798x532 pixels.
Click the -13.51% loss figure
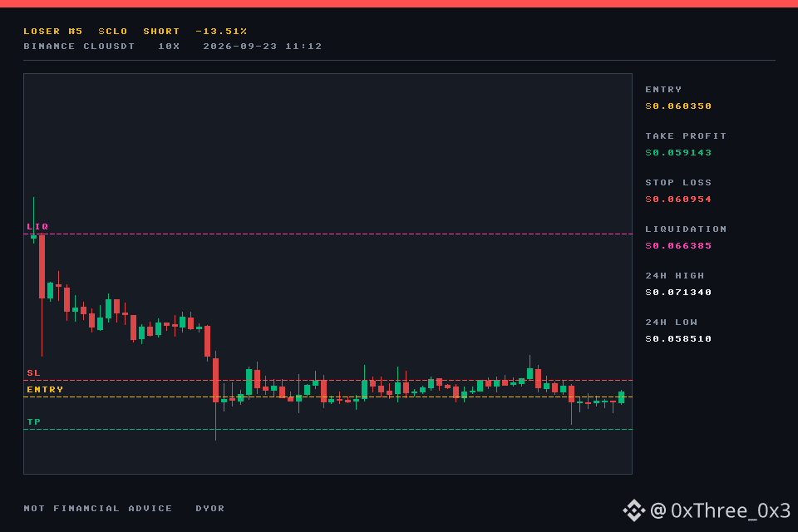(221, 31)
